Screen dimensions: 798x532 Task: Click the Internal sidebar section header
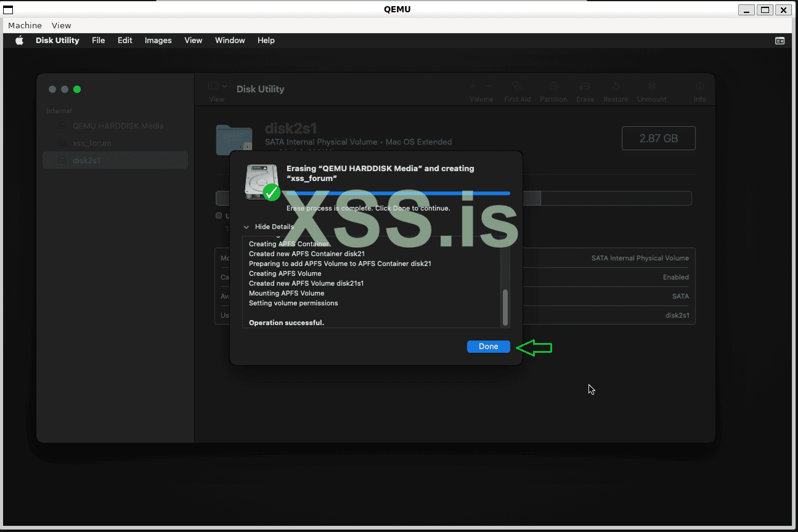click(59, 111)
